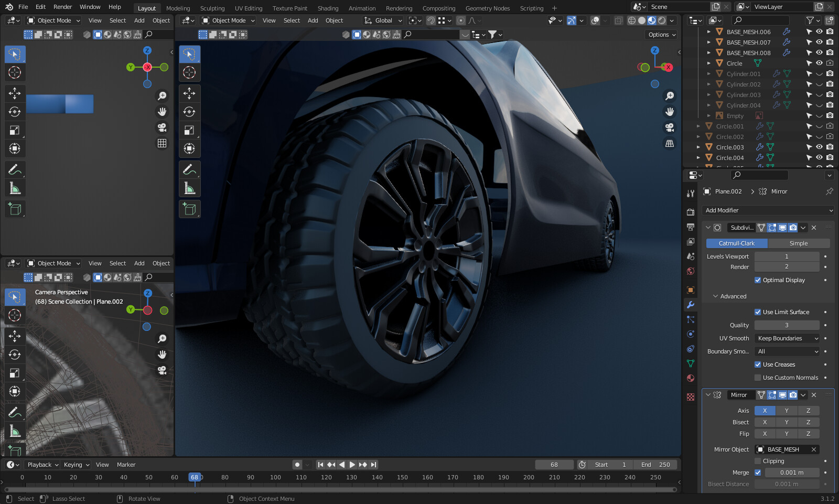
Task: Uncheck Use Creases
Action: coord(758,364)
